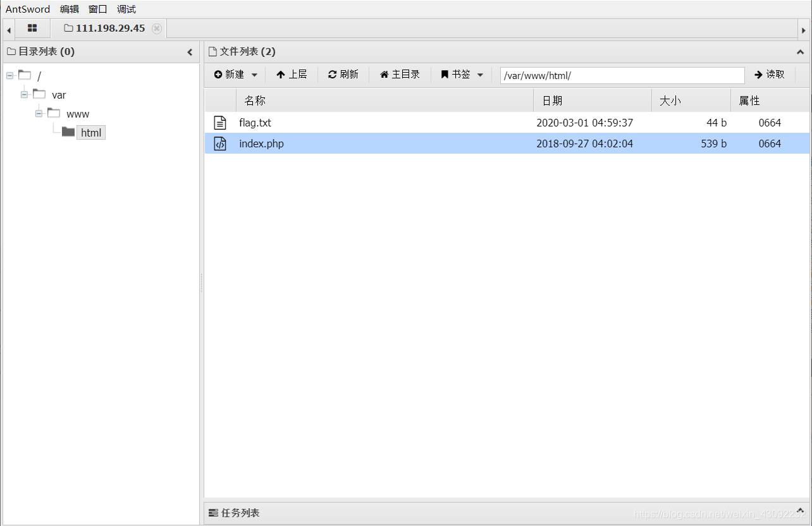Click the /var/www/html/ path field
This screenshot has width=812, height=526.
(x=622, y=75)
